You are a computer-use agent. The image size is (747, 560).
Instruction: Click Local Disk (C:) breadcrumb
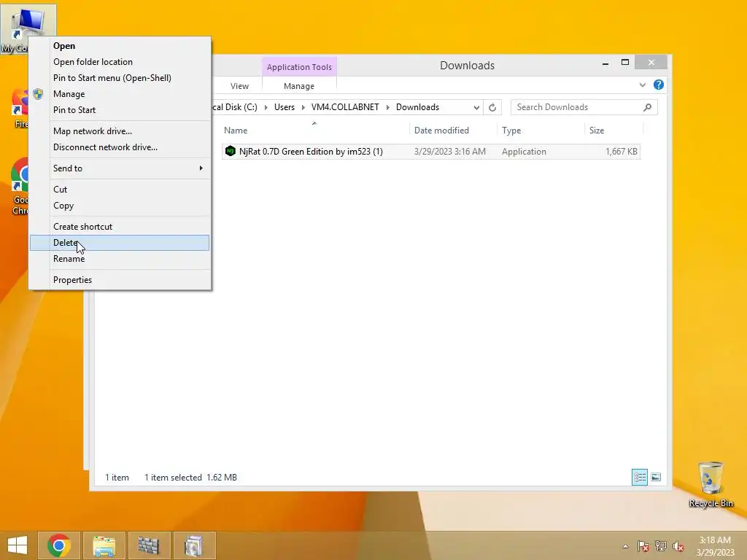(235, 107)
